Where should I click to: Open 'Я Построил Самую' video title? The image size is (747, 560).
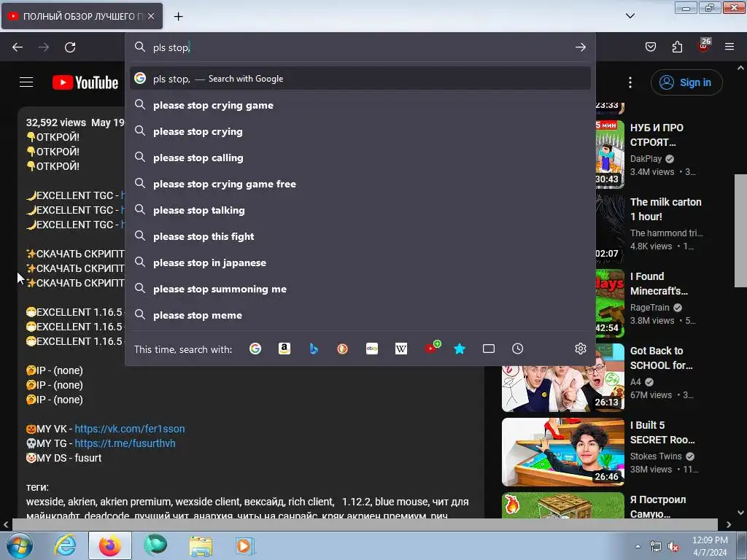coord(658,507)
